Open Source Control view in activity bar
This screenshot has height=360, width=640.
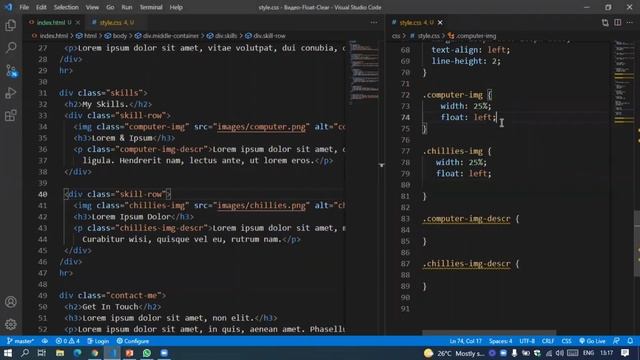(11, 71)
